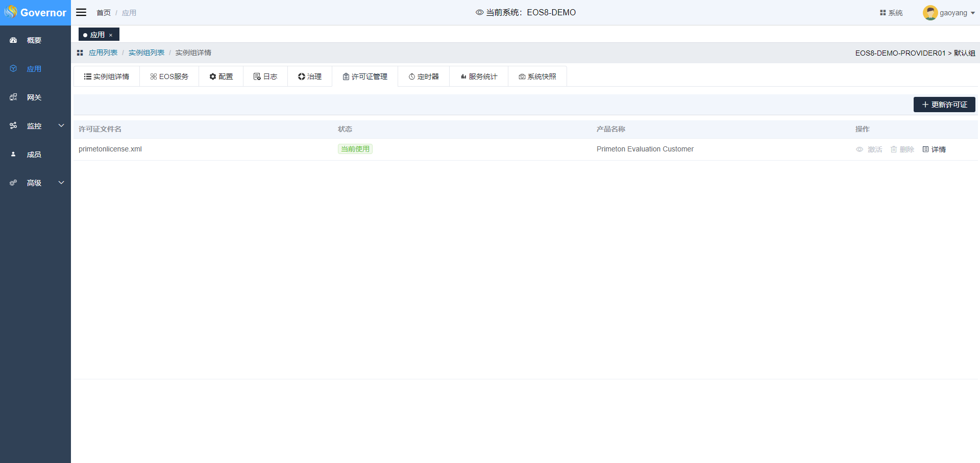Expand the 高级 sidebar submenu
Image resolution: width=980 pixels, height=463 pixels.
[x=61, y=183]
